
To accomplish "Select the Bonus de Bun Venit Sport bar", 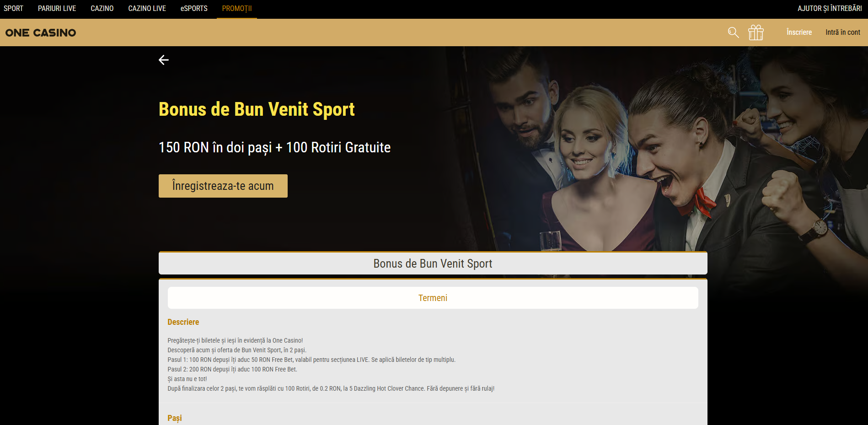I will pos(433,264).
